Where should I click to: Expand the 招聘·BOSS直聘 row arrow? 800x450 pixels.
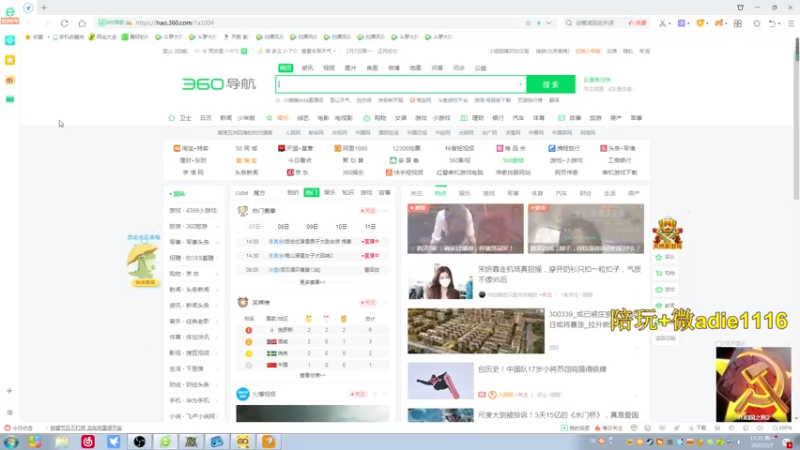[217, 258]
